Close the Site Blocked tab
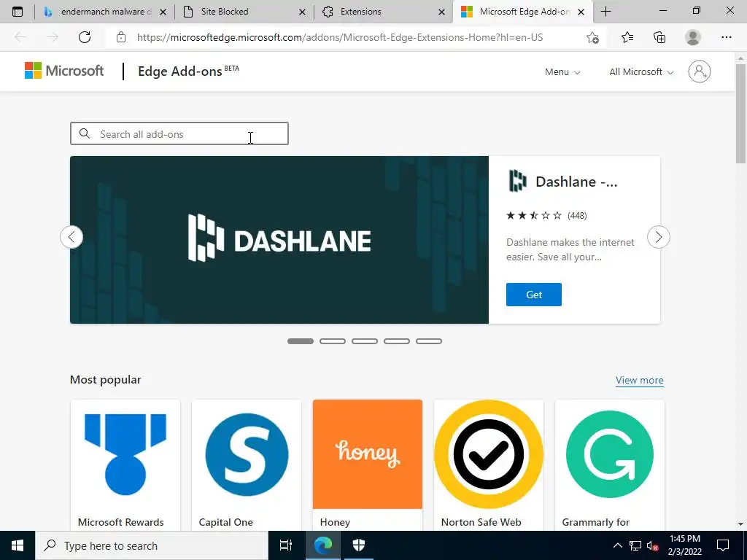This screenshot has height=560, width=747. tap(302, 12)
